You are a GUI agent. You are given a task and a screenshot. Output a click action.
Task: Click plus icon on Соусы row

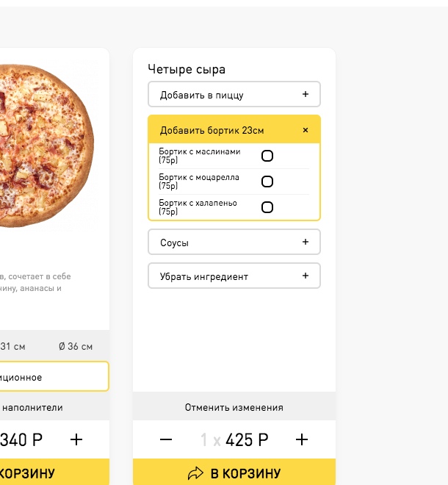(306, 242)
